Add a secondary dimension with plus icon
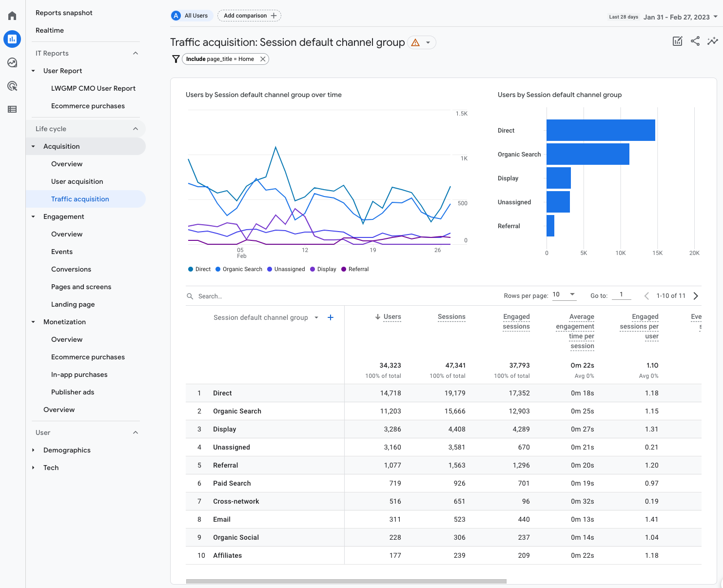The height and width of the screenshot is (588, 723). (x=331, y=317)
